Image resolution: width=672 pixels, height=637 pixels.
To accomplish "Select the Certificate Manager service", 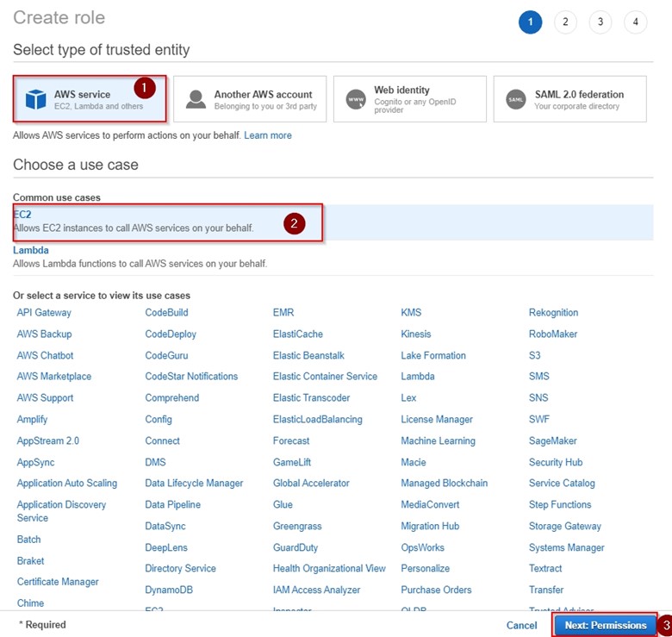I will [58, 582].
